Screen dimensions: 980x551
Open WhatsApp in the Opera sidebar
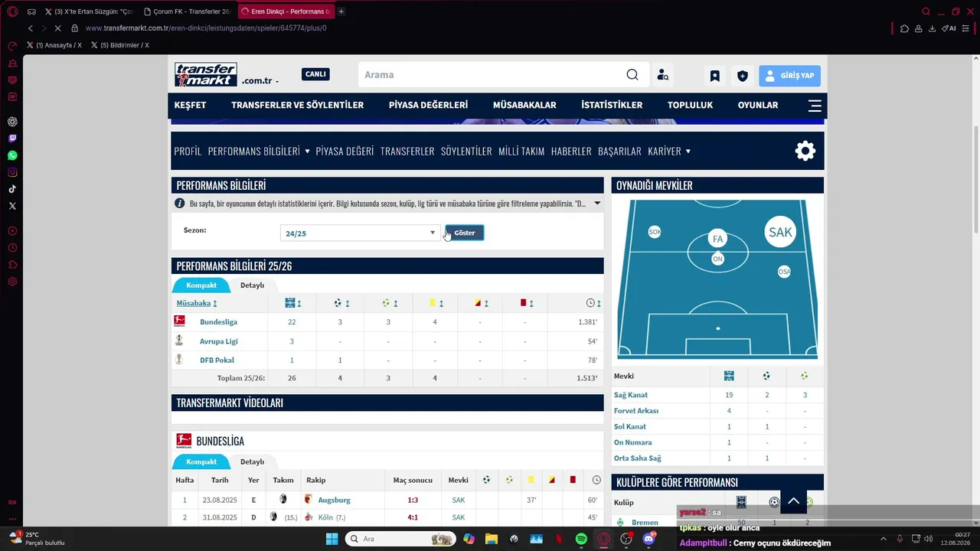coord(12,155)
